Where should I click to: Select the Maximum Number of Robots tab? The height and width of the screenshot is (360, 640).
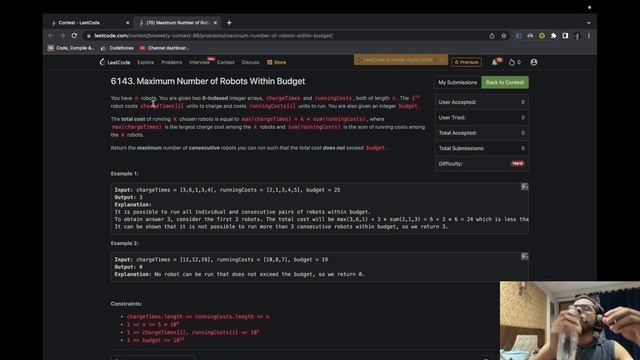coord(177,23)
